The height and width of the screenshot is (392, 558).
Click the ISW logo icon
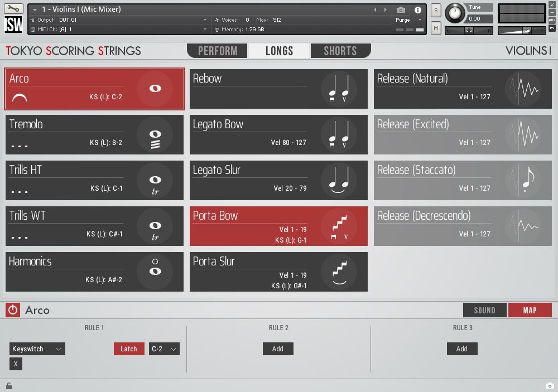tap(13, 24)
